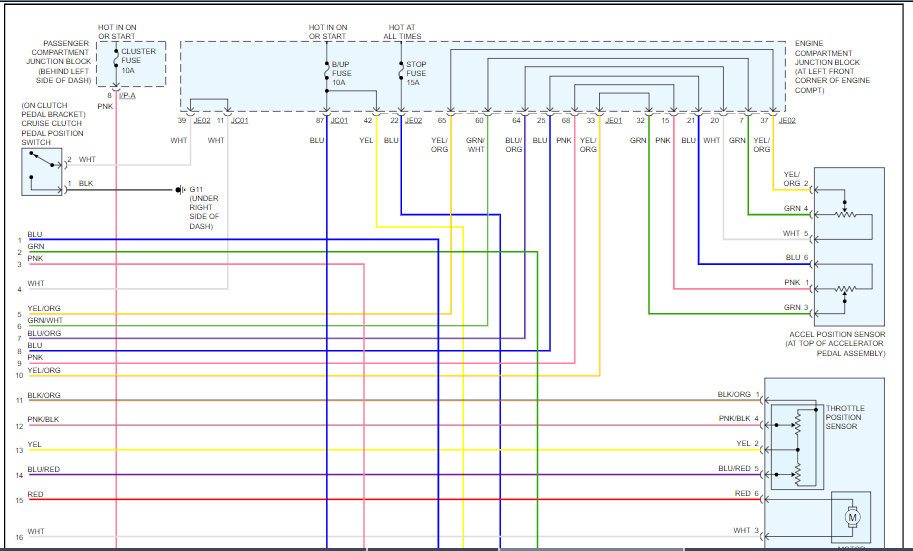Click the PNK/BLK 4 pin label at throttle sensor
This screenshot has width=913, height=551.
[x=738, y=419]
